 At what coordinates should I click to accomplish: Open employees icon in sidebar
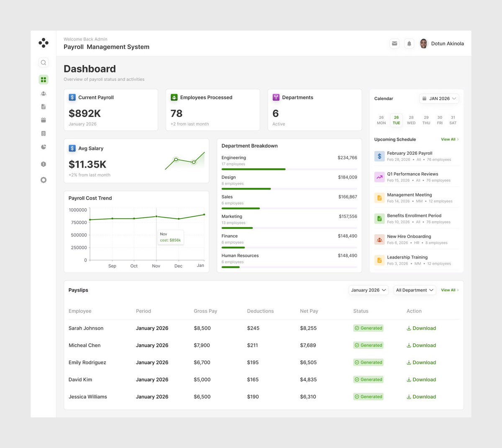[x=44, y=94]
